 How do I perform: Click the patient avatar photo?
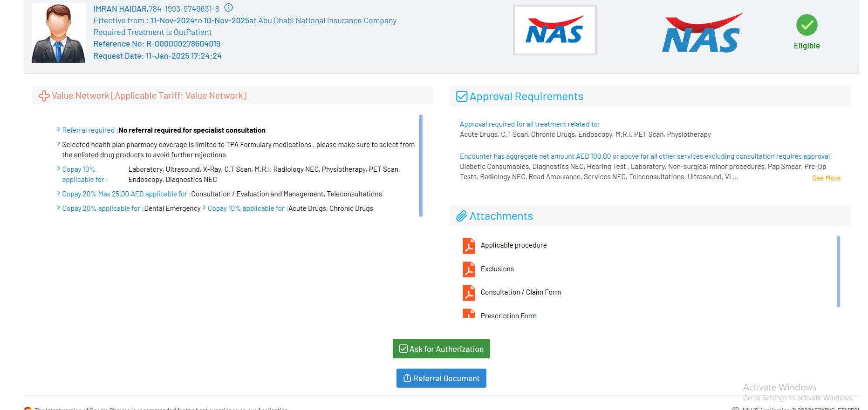tap(58, 33)
